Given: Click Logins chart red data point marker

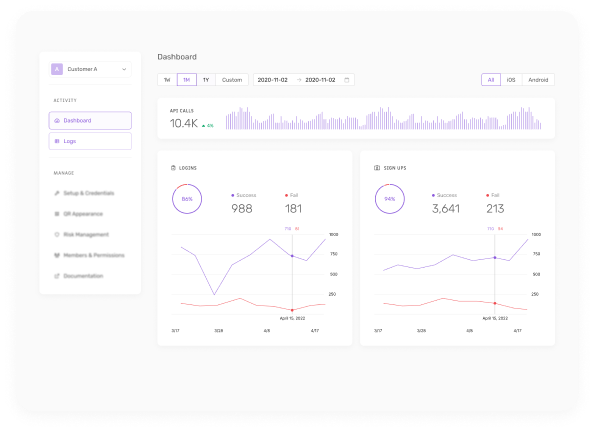Looking at the screenshot, I should [292, 310].
